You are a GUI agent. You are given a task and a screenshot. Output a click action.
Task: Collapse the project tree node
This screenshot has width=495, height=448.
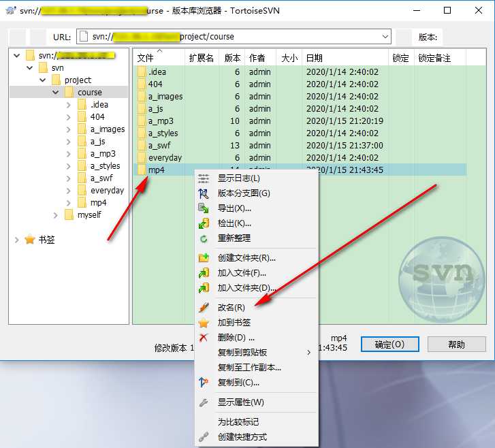[43, 80]
